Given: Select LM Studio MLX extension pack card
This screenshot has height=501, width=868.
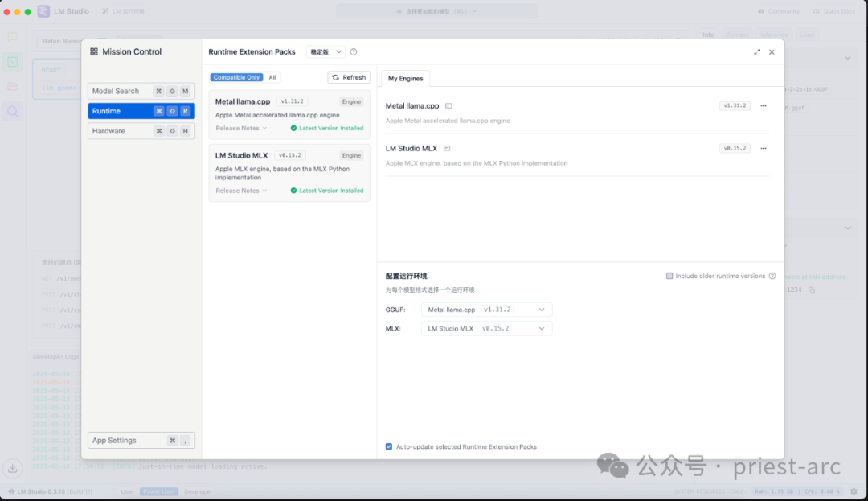Looking at the screenshot, I should [x=289, y=173].
